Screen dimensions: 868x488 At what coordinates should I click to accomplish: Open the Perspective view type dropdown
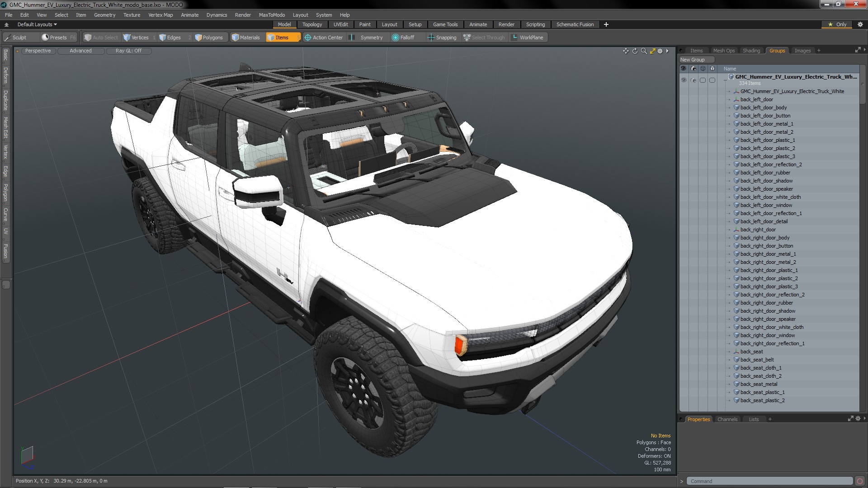[38, 51]
